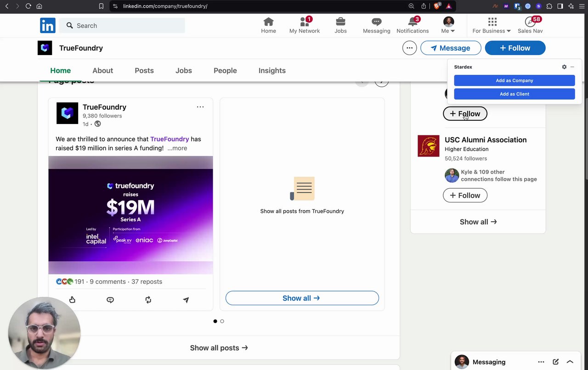Open Stardex settings gear
Screen dimensions: 588x370
(564, 67)
